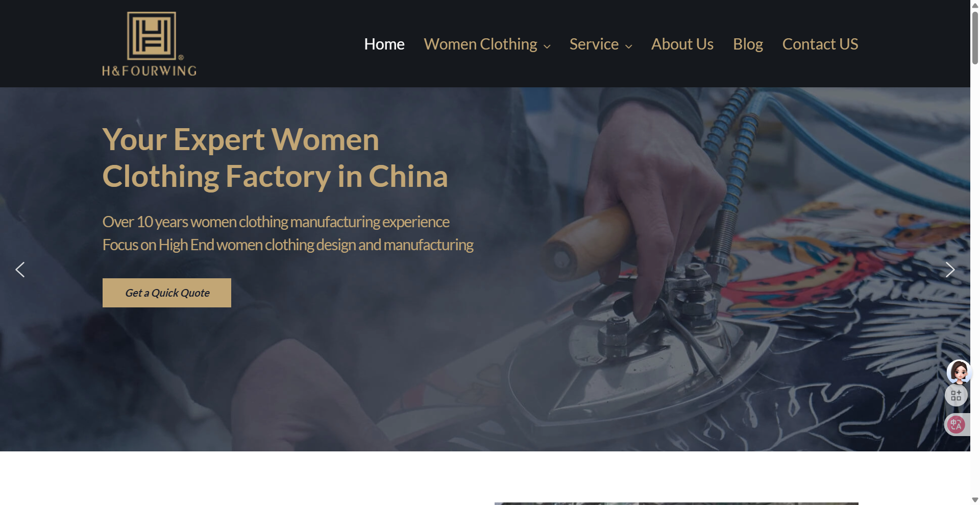This screenshot has height=505, width=980.
Task: Open the red translate language icon
Action: [956, 424]
